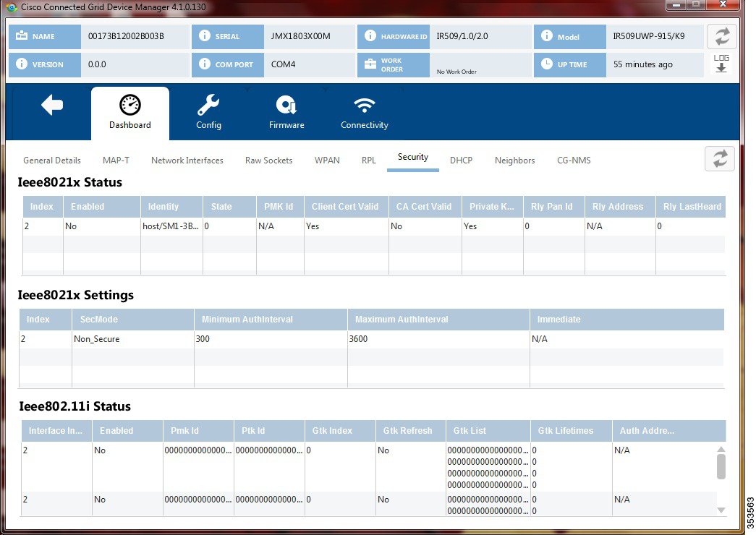Switch to the DHCP sub-tab

[461, 160]
